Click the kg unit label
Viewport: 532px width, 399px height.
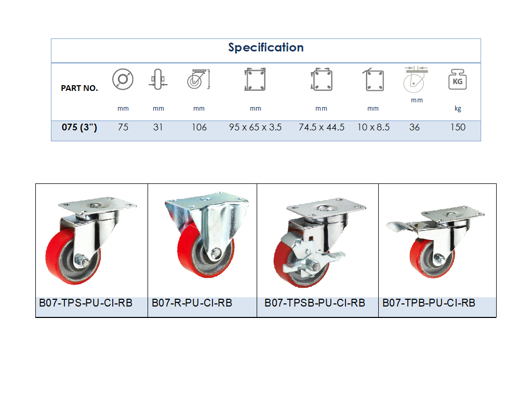pyautogui.click(x=458, y=109)
